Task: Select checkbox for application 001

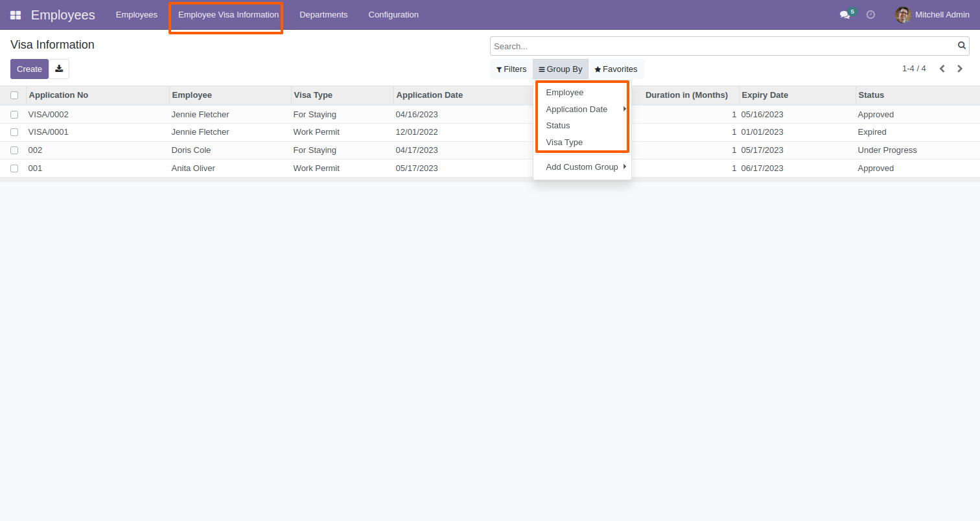Action: (14, 168)
